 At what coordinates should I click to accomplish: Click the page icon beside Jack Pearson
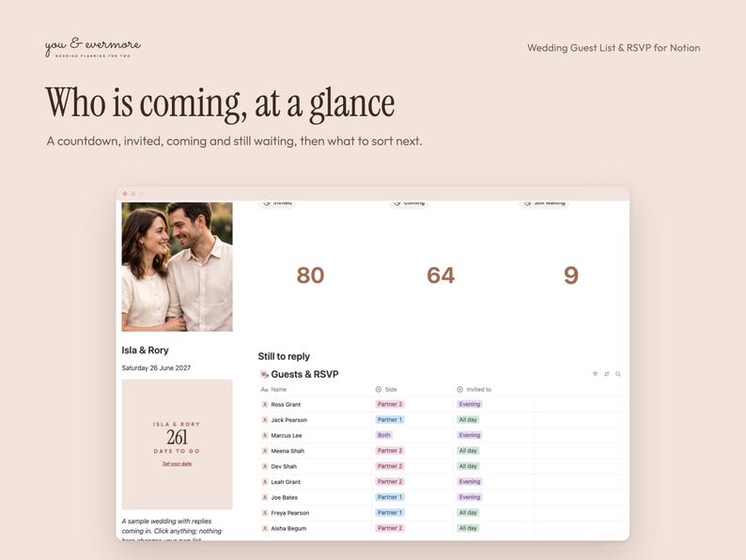265,420
